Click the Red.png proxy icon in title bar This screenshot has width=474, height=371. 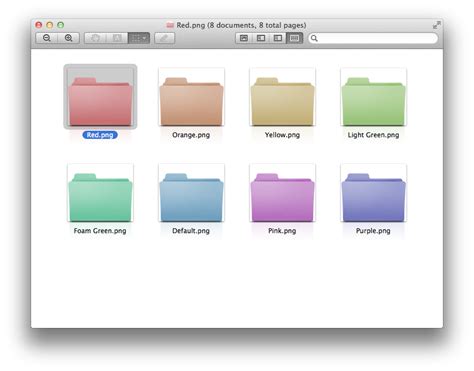[170, 25]
